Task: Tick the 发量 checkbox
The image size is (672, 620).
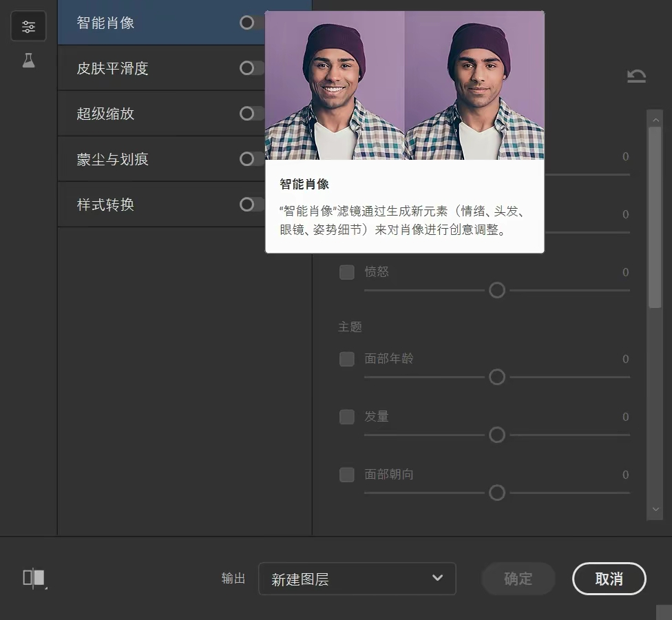Action: [347, 417]
